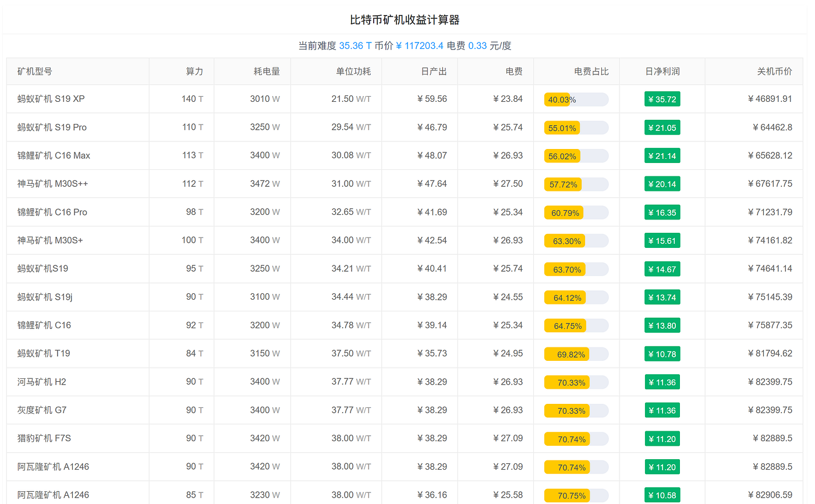Click the green ¥ 13.74 profit badge

pyautogui.click(x=662, y=297)
